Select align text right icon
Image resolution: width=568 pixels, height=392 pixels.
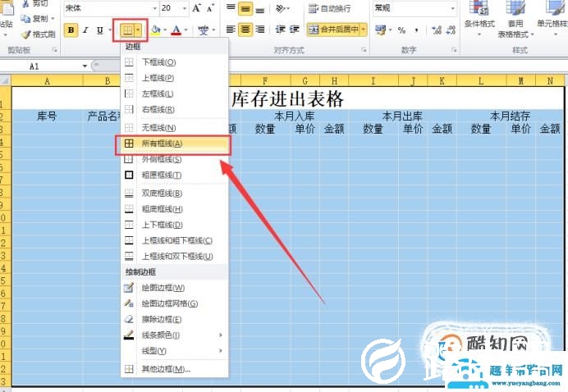click(x=259, y=30)
